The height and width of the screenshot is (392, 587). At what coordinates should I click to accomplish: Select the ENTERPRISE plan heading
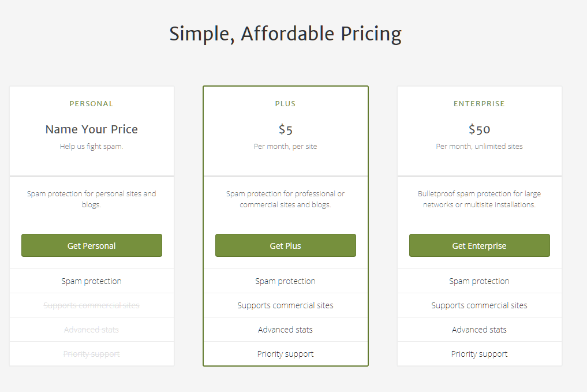(479, 104)
